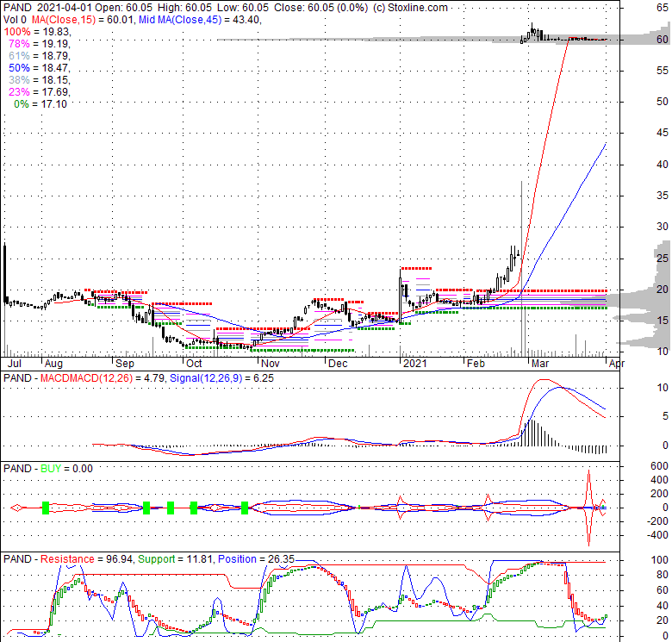Click the 'Feb' month label on time axis
The width and height of the screenshot is (672, 642).
[476, 364]
